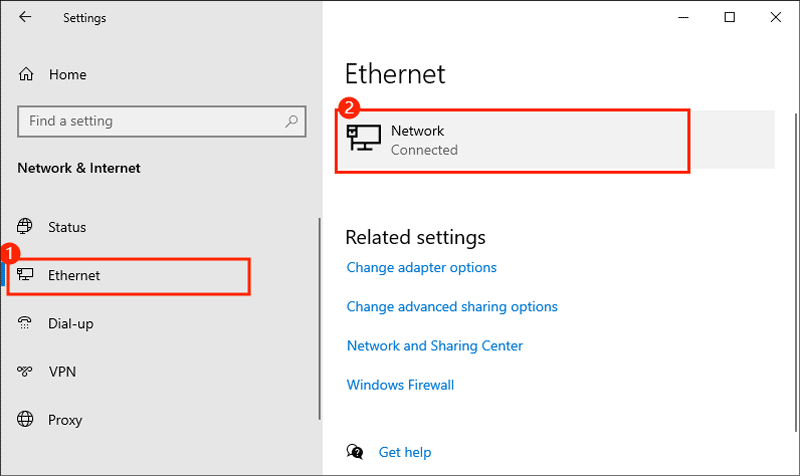Click the Status globe icon

[25, 226]
